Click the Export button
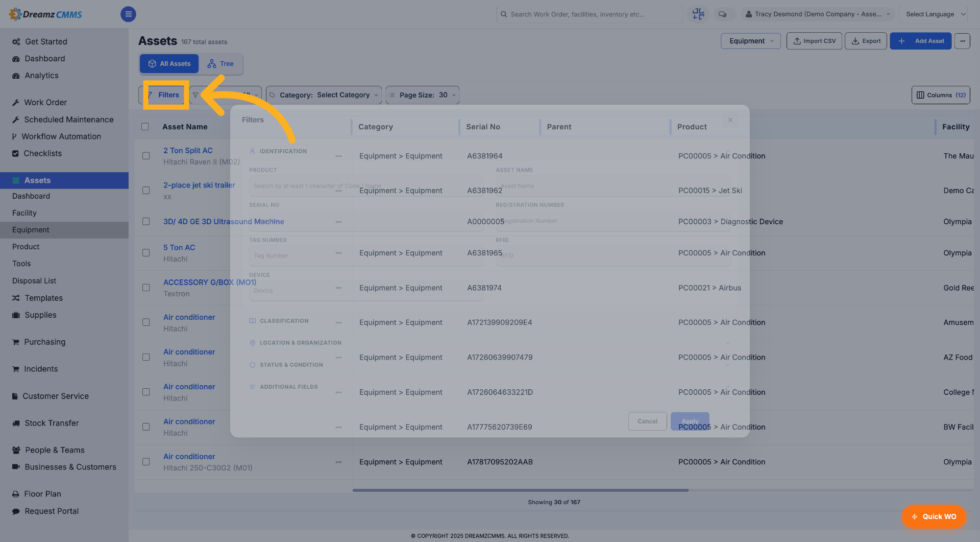Viewport: 980px width, 542px height. (x=866, y=41)
